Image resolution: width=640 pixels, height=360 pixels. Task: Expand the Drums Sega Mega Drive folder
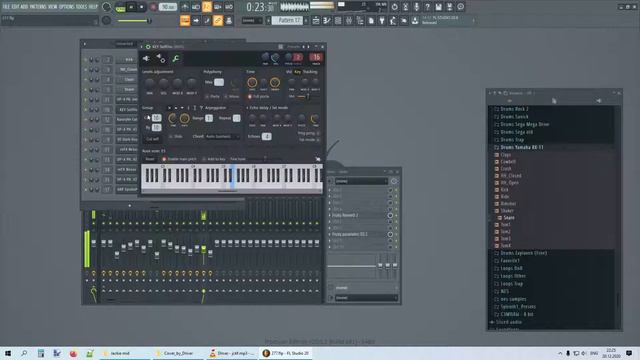pyautogui.click(x=524, y=124)
